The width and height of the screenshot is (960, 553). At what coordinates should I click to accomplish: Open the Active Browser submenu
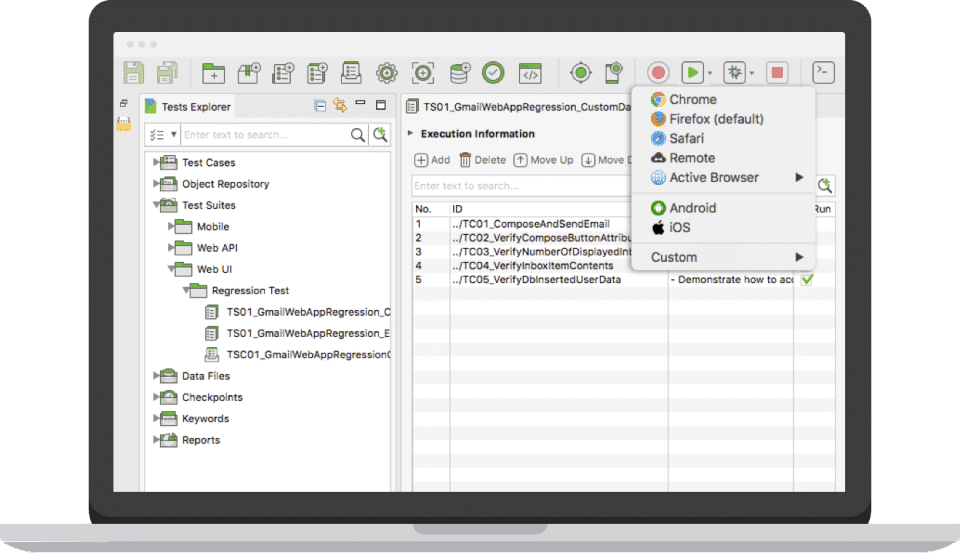pos(714,177)
